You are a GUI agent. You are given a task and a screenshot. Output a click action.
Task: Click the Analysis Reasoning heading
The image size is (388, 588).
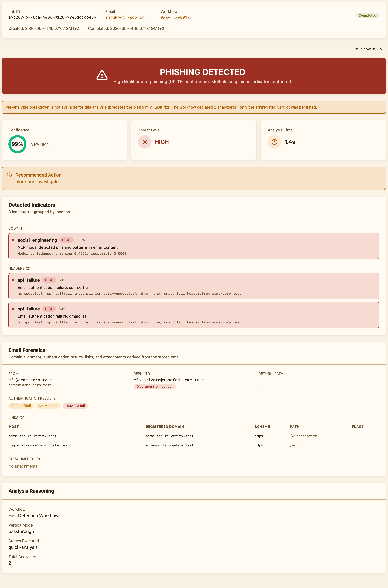point(31,491)
